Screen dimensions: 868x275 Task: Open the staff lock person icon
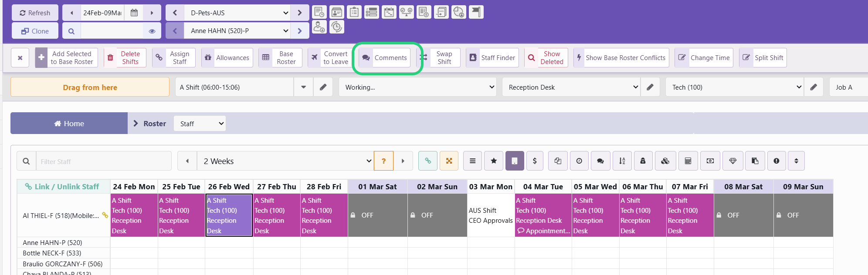click(319, 27)
